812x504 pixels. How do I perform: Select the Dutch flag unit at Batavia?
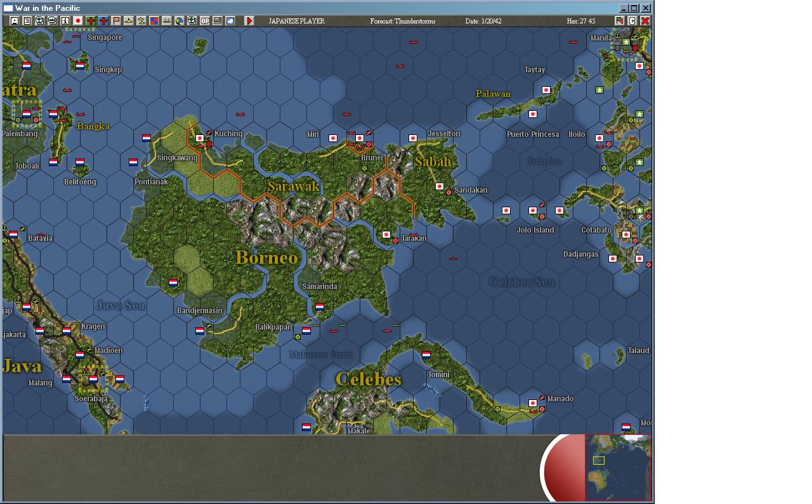(13, 235)
